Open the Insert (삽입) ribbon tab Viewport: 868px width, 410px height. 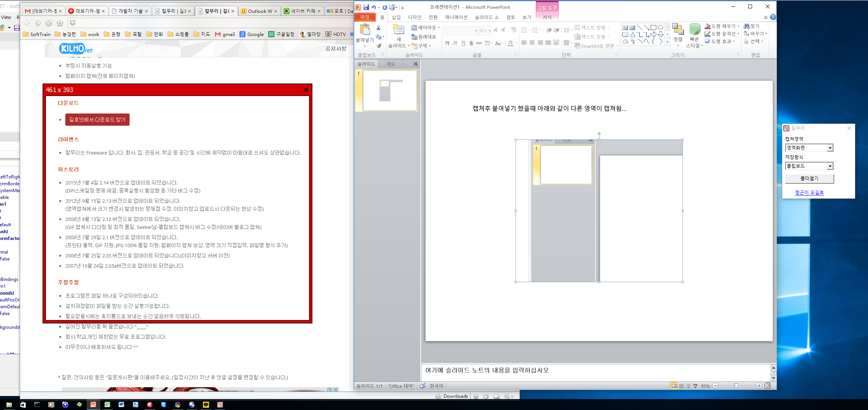pyautogui.click(x=396, y=17)
